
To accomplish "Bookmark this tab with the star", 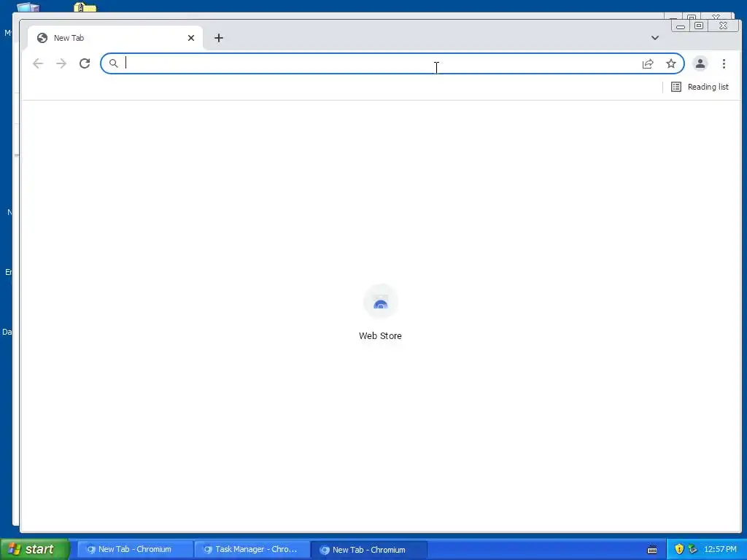I will [671, 63].
